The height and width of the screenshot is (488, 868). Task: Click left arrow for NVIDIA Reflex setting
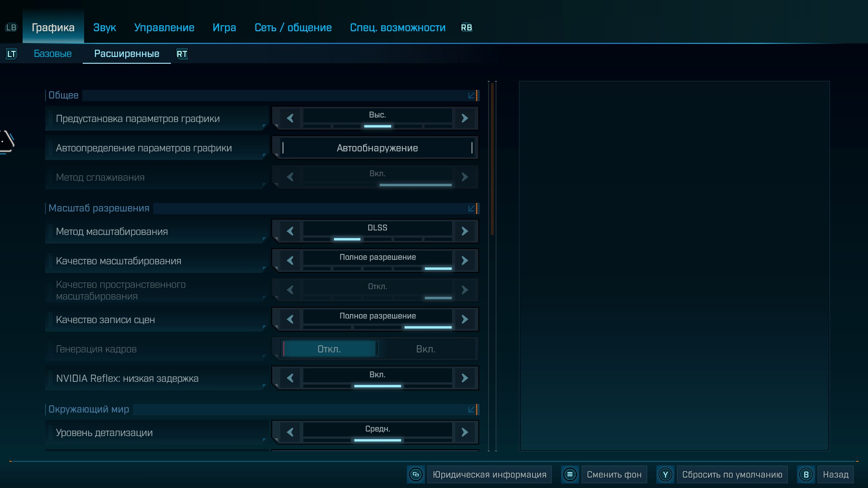click(x=290, y=378)
